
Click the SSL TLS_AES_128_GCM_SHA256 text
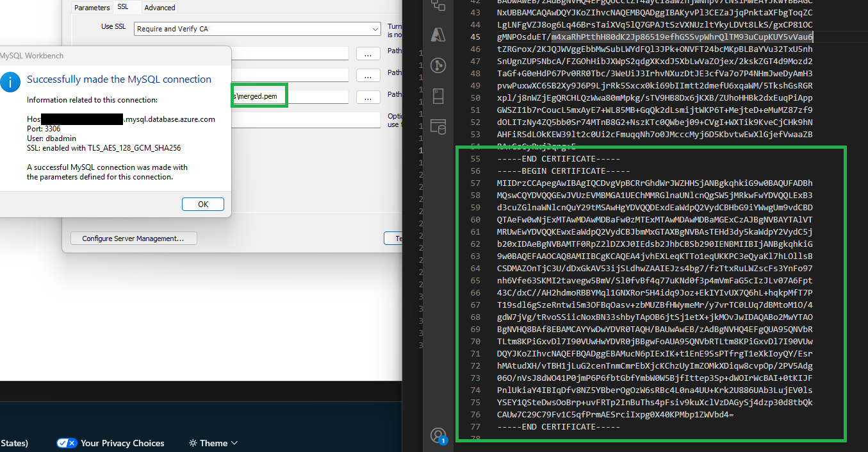pyautogui.click(x=104, y=147)
